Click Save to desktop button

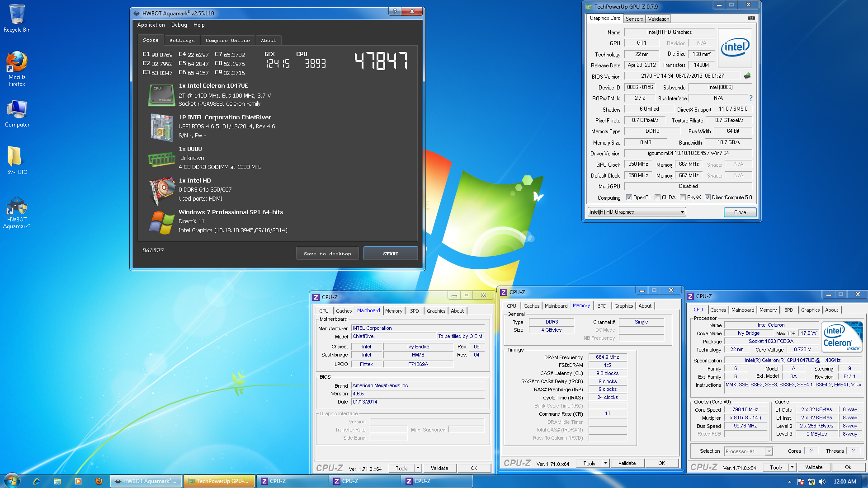click(x=328, y=253)
